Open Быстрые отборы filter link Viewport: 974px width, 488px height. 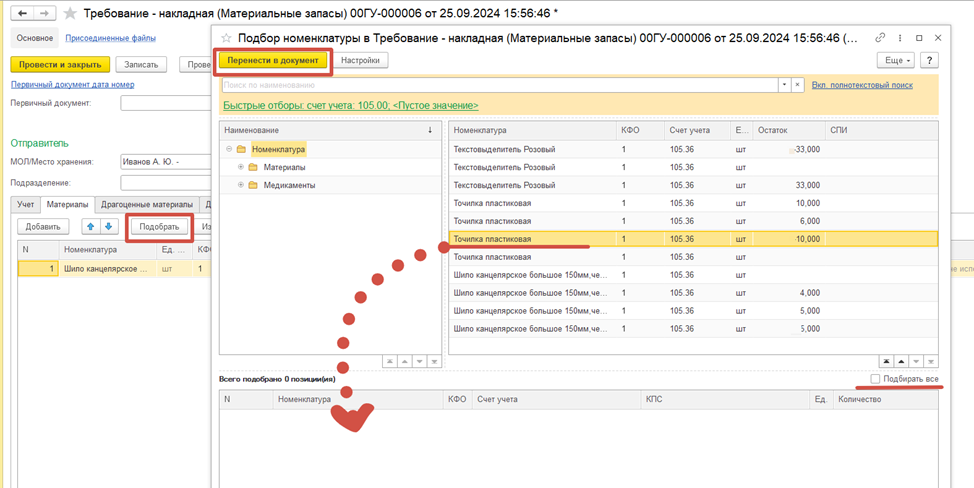(350, 106)
